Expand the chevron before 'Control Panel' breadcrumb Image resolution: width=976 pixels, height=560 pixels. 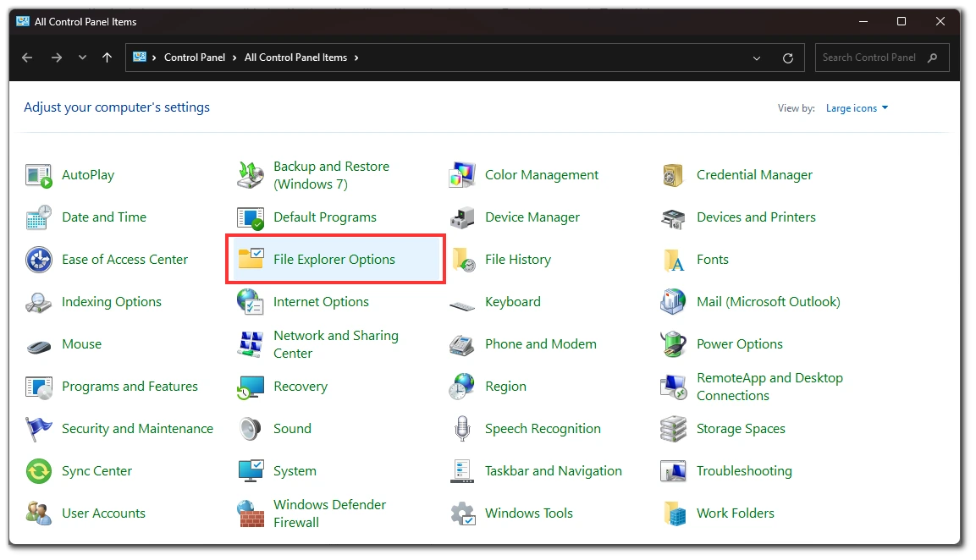point(154,58)
